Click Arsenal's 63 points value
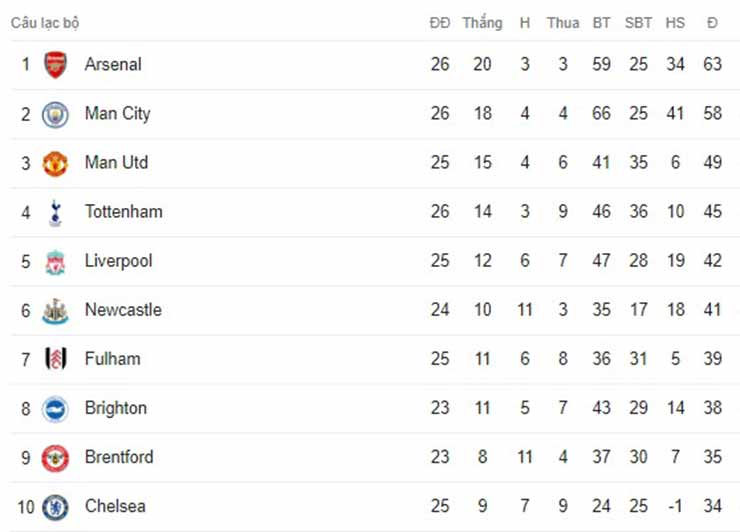Screen dimensions: 740x532 pyautogui.click(x=712, y=64)
